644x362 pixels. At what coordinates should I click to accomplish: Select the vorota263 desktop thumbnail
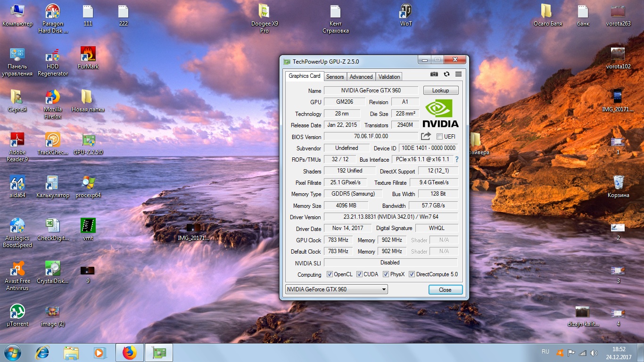(619, 15)
